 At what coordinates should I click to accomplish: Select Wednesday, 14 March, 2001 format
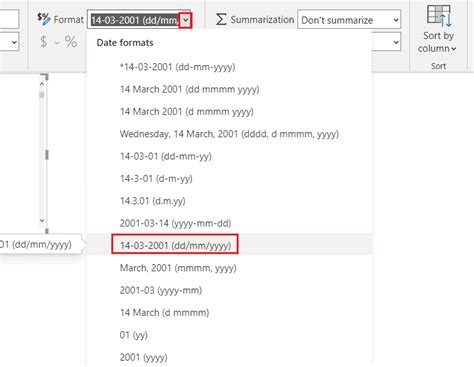coord(229,134)
